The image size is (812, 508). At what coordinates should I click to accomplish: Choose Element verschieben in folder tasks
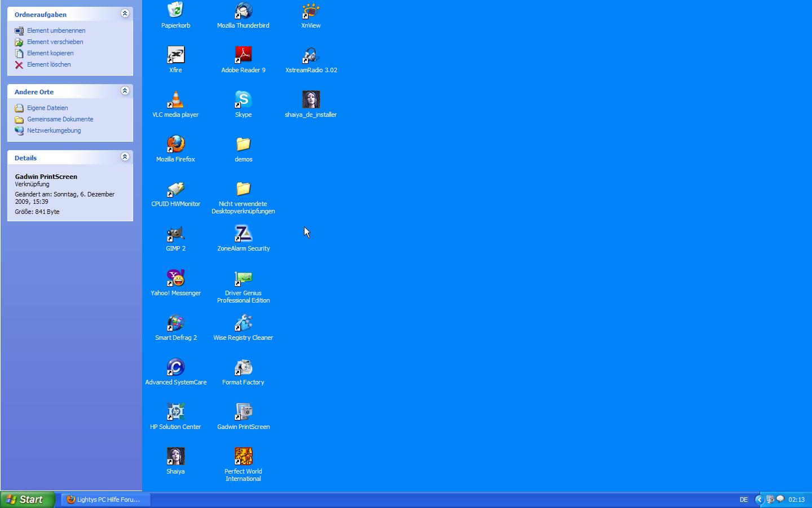click(55, 42)
